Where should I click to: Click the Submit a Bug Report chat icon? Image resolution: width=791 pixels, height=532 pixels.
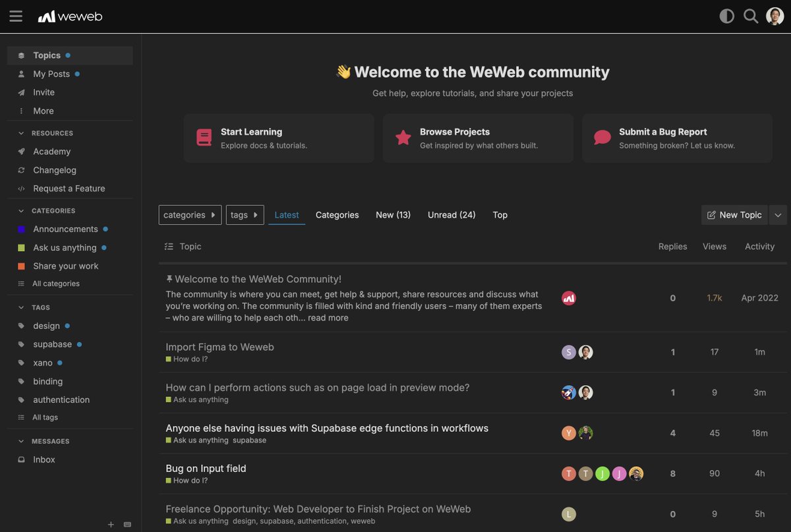tap(602, 138)
